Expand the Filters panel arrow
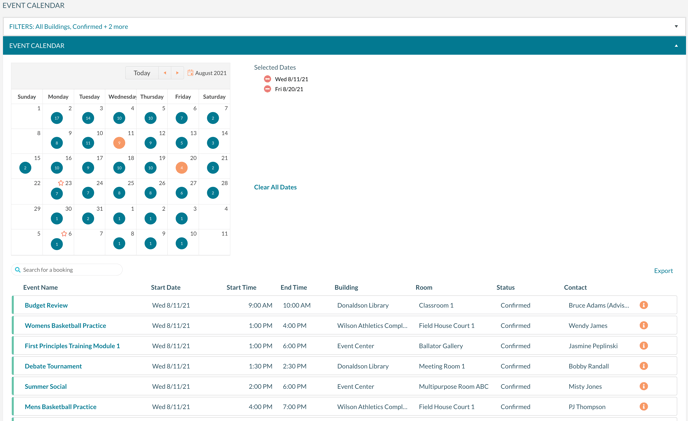This screenshot has height=421, width=688. pyautogui.click(x=676, y=27)
